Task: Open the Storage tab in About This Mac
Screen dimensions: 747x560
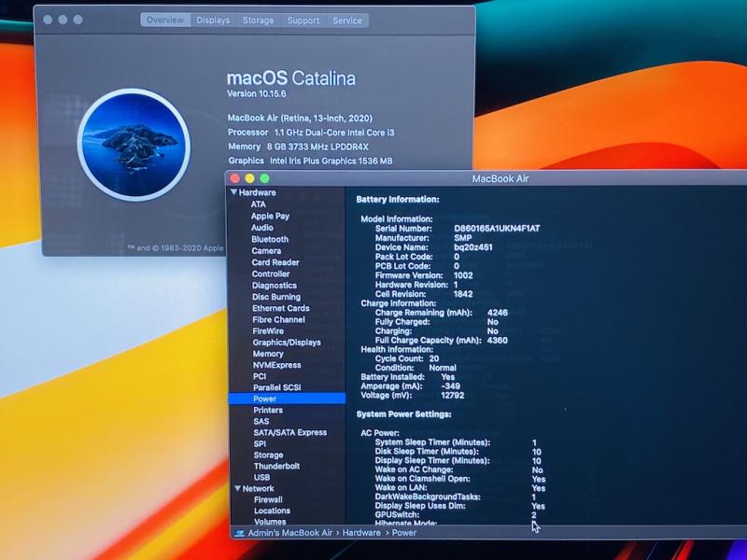Action: click(x=259, y=20)
